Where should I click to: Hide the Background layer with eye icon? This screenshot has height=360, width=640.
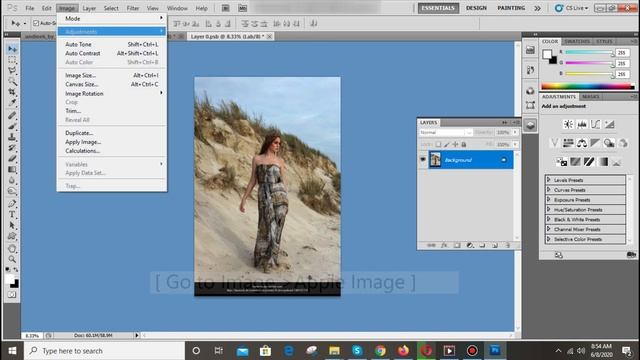click(423, 160)
